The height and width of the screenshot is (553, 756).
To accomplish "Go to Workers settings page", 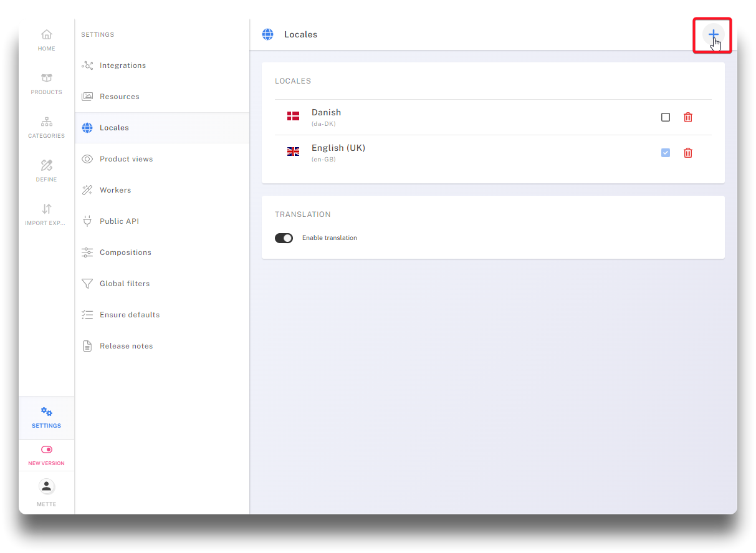I will pyautogui.click(x=115, y=190).
